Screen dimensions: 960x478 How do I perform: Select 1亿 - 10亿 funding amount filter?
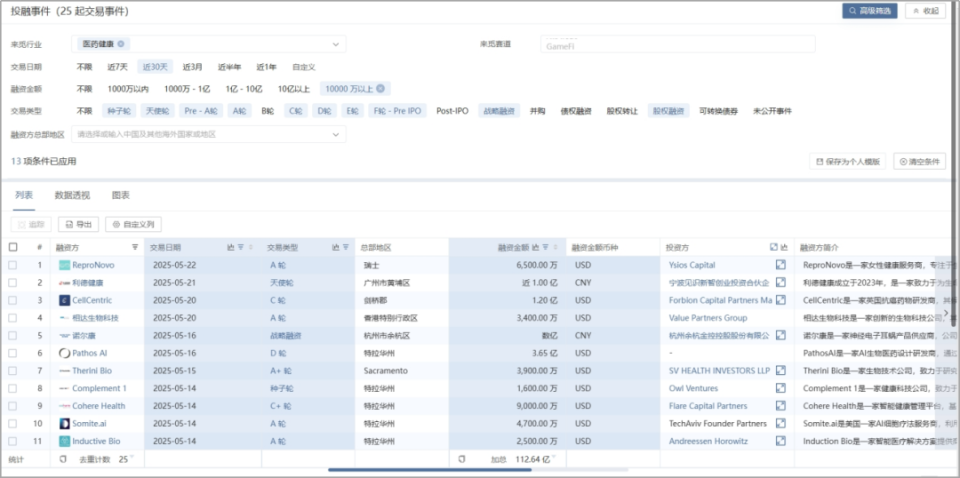[x=244, y=89]
